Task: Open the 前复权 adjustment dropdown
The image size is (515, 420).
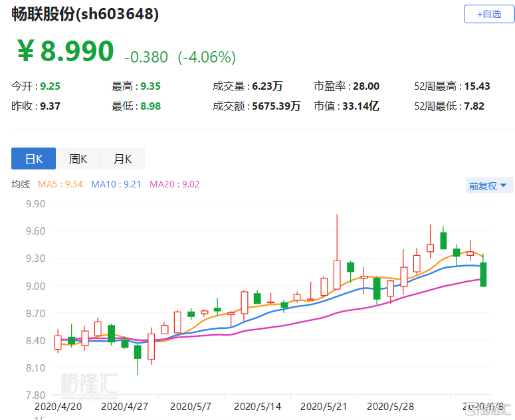Action: (488, 186)
